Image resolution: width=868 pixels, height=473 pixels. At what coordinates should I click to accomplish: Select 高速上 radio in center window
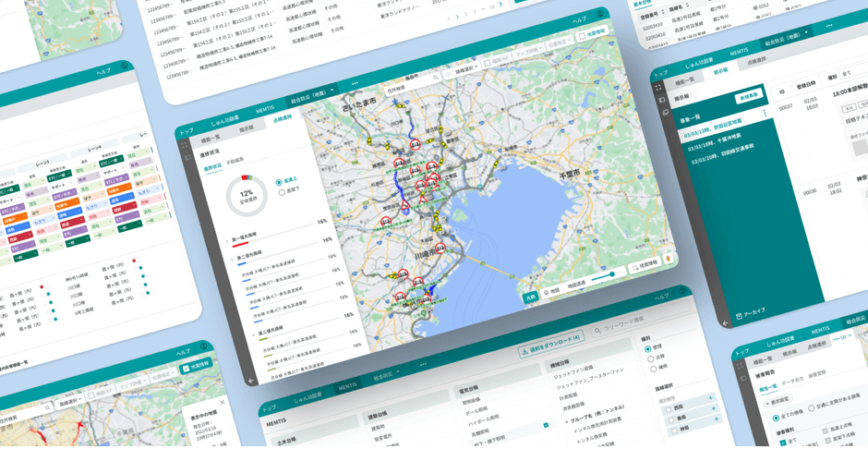(279, 182)
